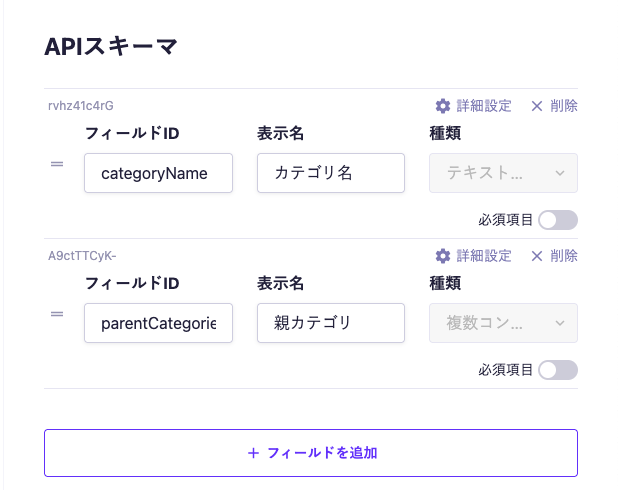Click the parentCategories field ID input
The height and width of the screenshot is (490, 618).
(x=158, y=323)
